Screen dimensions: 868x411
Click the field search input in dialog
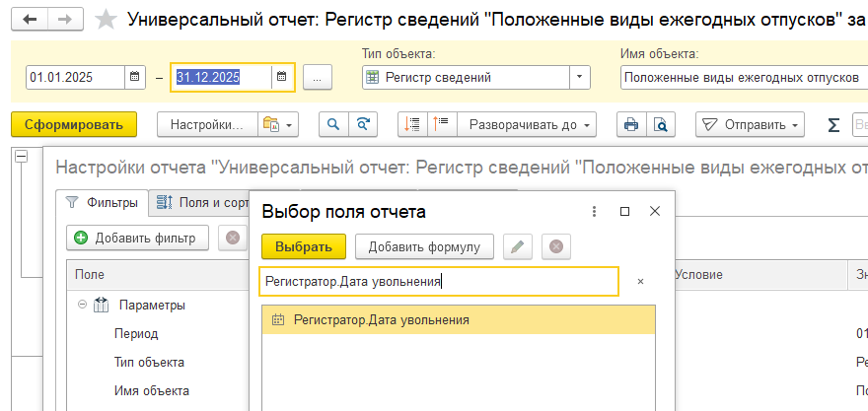439,282
